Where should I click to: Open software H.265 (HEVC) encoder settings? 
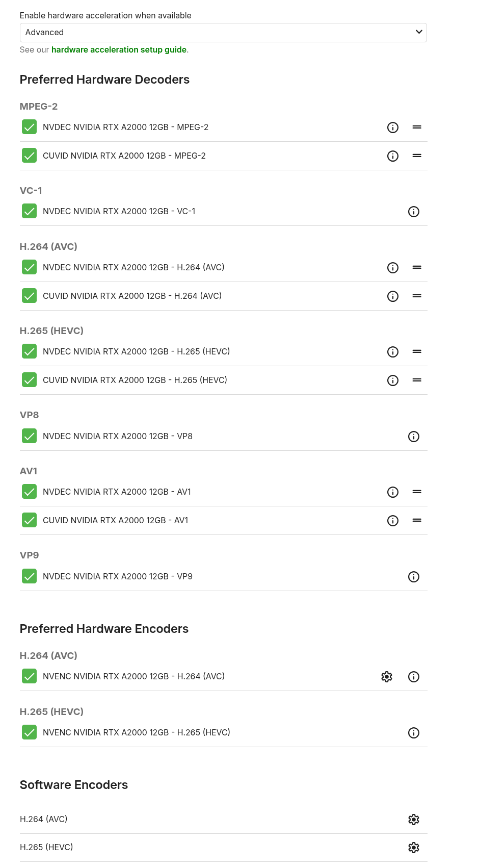tap(414, 848)
